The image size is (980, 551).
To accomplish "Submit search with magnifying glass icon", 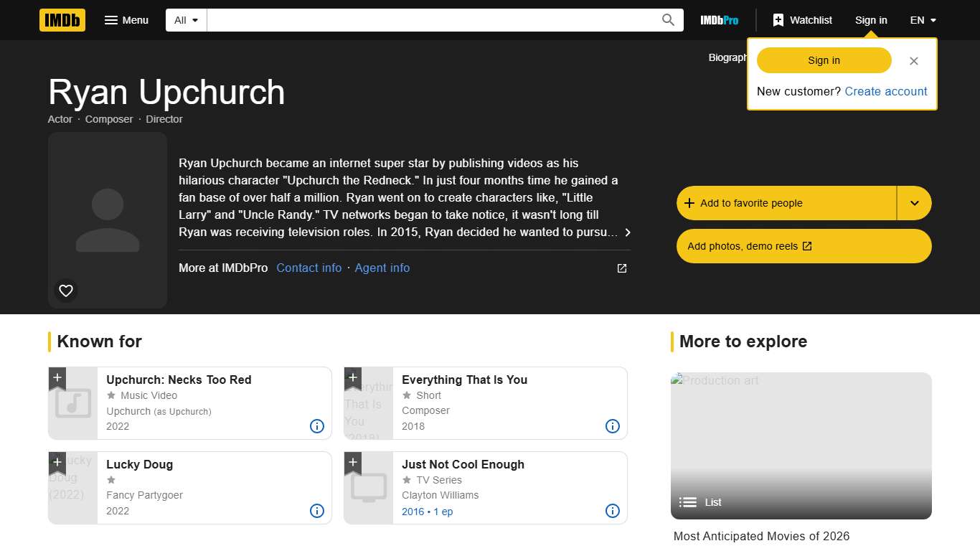I will point(668,20).
